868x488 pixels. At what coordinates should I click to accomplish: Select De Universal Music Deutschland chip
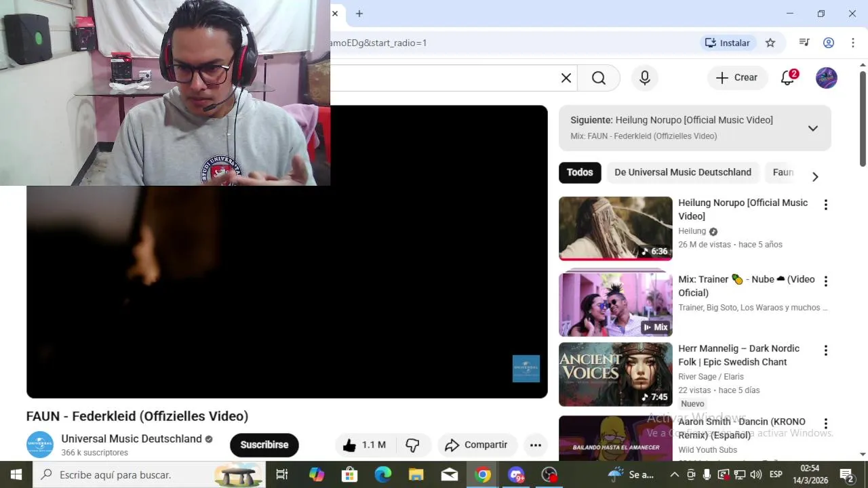pos(683,172)
